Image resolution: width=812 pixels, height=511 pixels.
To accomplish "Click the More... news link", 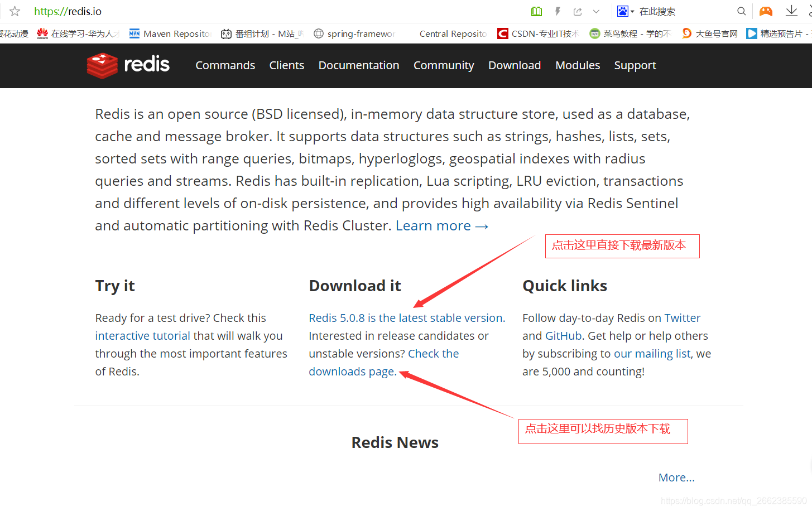I will coord(676,478).
